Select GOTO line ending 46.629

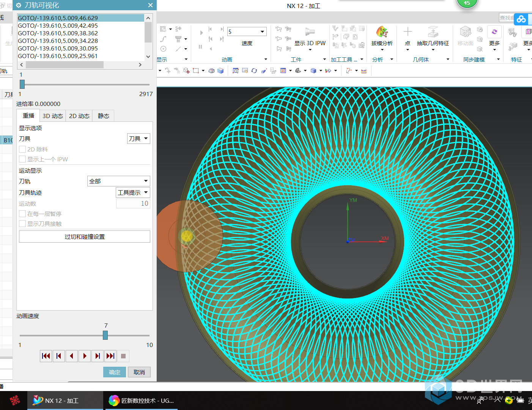81,18
